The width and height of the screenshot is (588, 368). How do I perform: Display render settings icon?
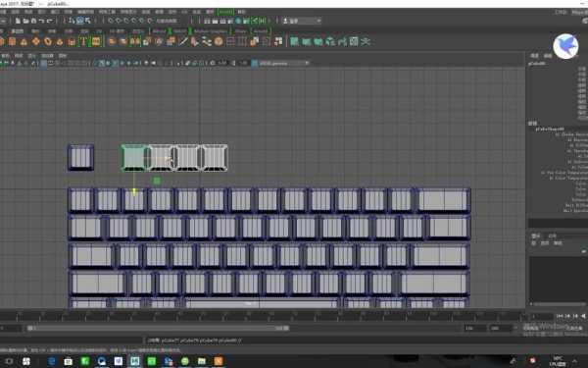click(x=230, y=21)
